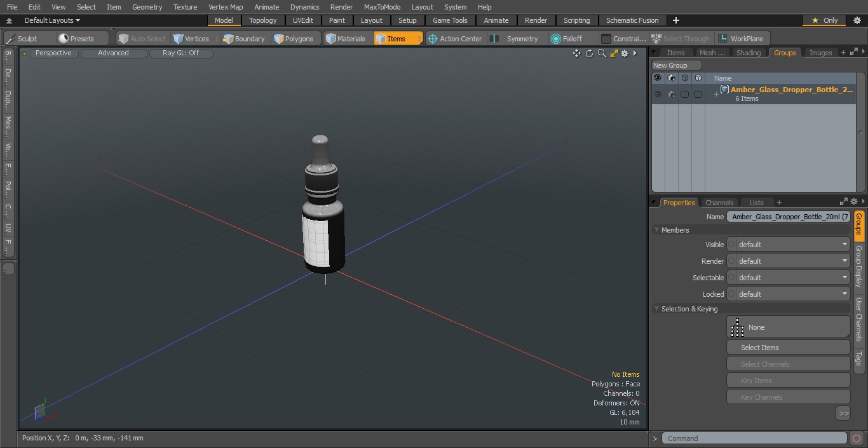Toggle lock box in Amber_Glass_Dropper_Bottle row
Viewport: 868px width, 448px height.
[698, 94]
